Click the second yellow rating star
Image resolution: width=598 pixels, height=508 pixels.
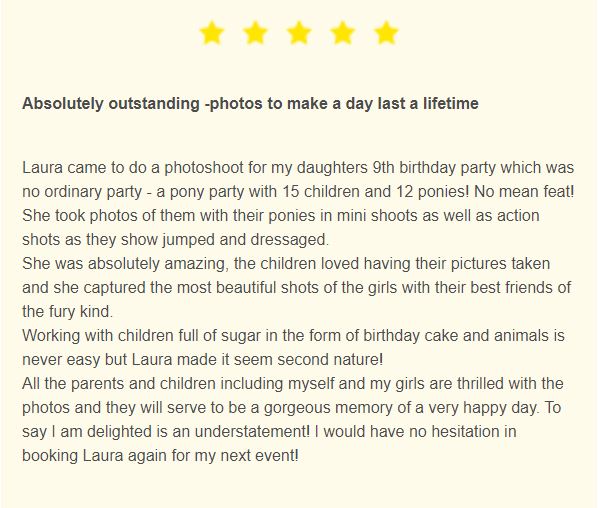click(255, 33)
